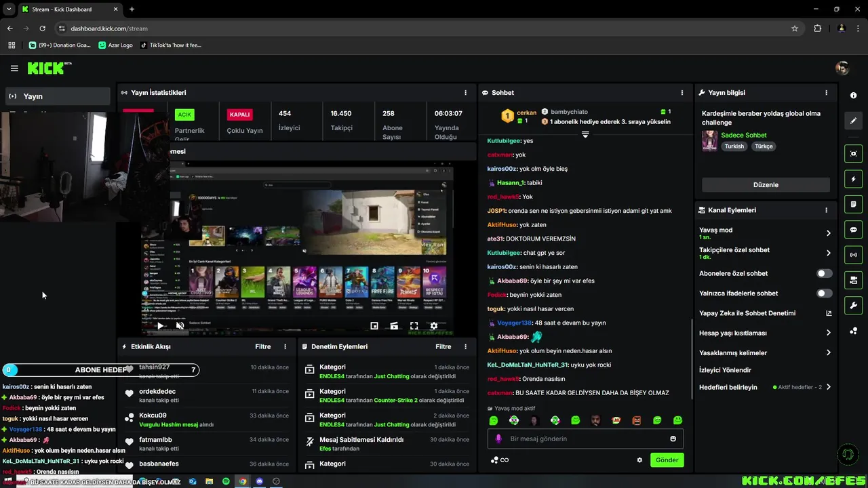
Task: Open TikTok'ta bookmark
Action: [171, 45]
